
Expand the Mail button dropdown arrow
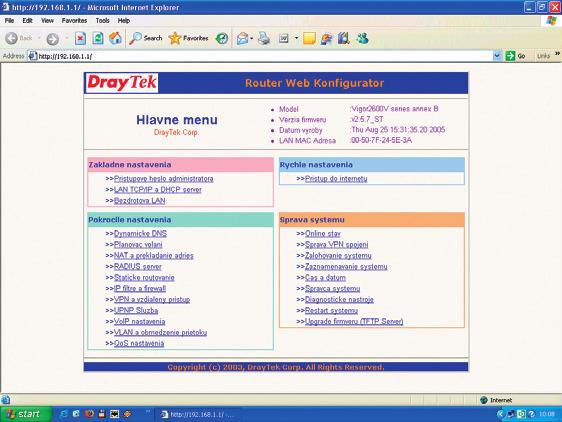[252, 38]
